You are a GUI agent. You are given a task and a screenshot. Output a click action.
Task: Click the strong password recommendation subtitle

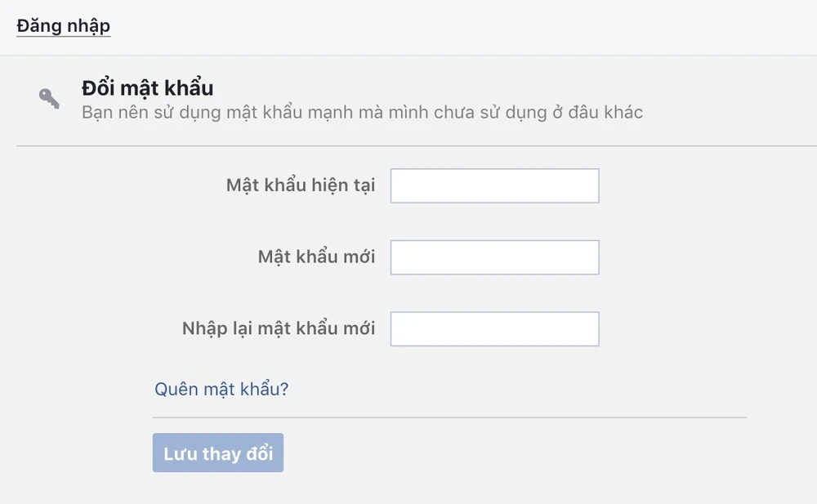click(362, 112)
